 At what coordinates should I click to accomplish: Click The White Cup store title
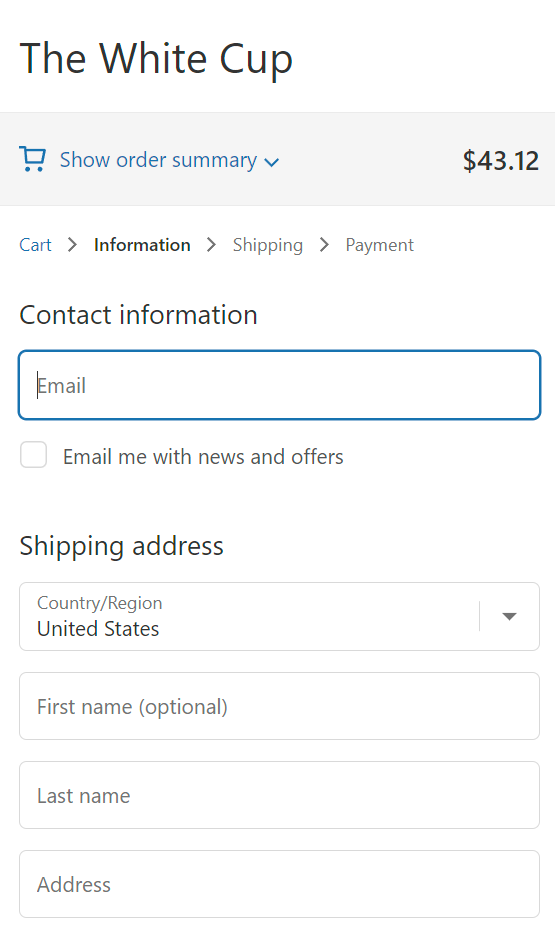[x=156, y=59]
